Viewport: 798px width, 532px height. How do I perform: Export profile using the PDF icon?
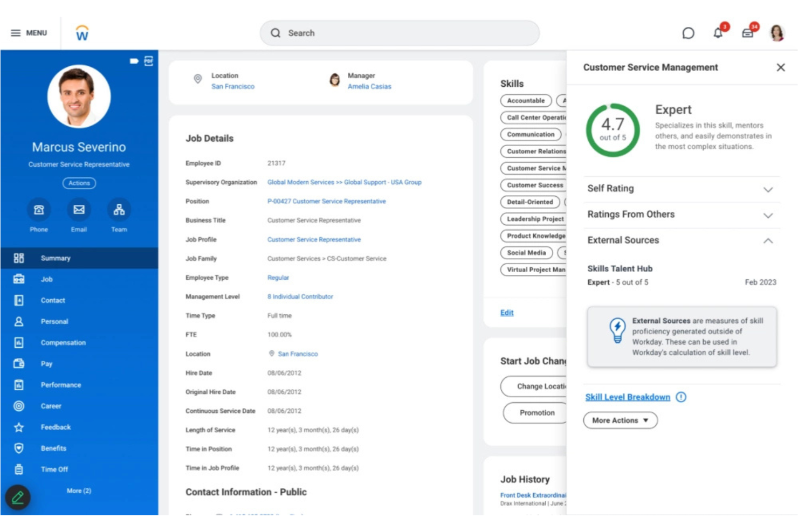click(148, 61)
